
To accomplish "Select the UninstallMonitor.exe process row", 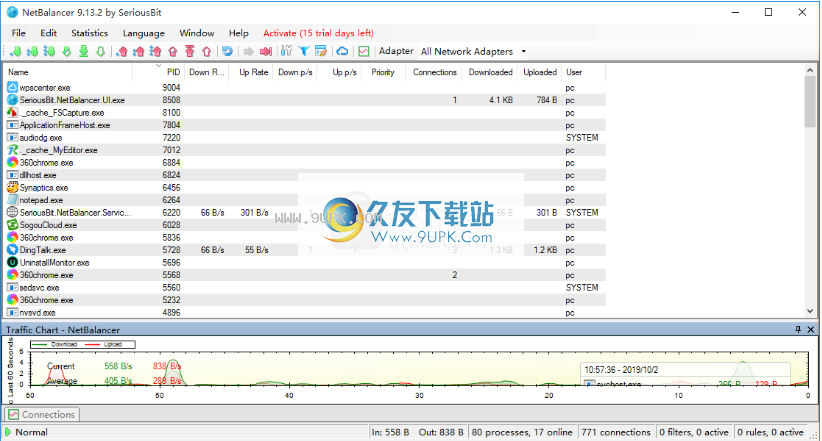I will [x=305, y=263].
